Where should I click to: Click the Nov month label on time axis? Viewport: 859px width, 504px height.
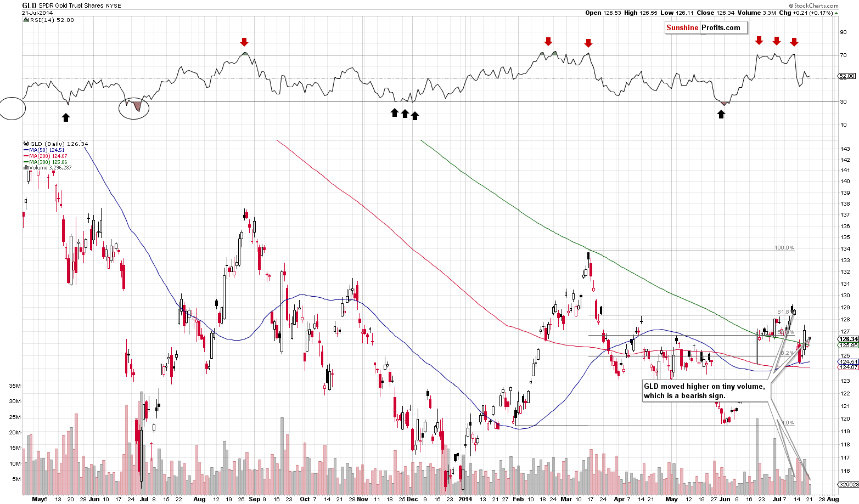click(362, 500)
